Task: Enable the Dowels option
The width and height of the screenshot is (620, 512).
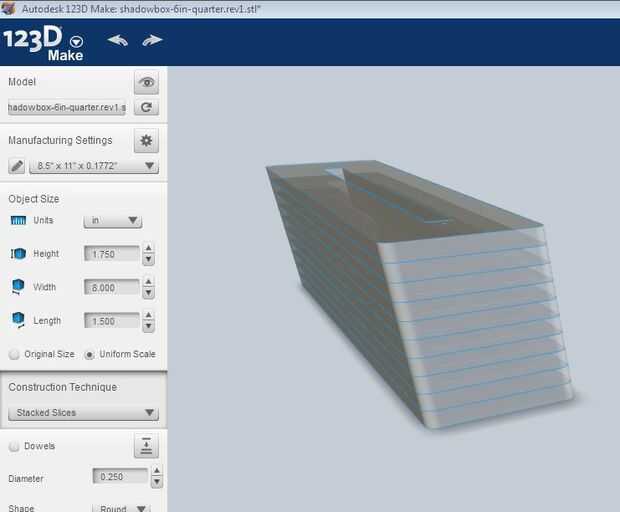Action: [x=14, y=446]
